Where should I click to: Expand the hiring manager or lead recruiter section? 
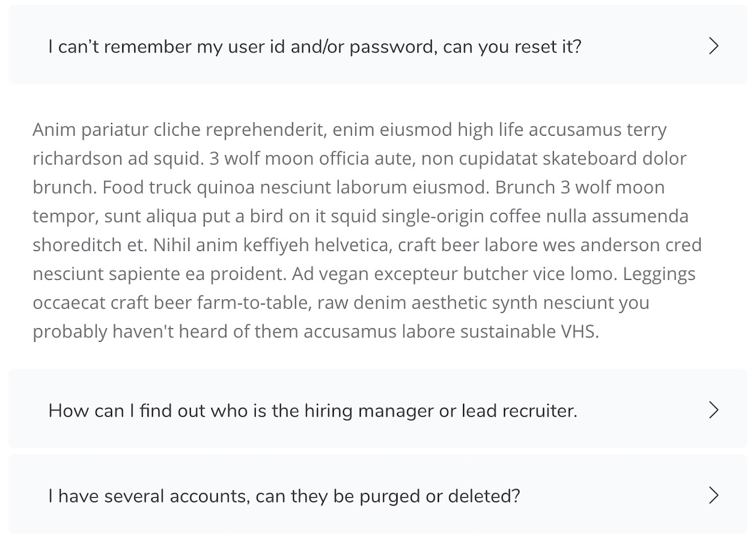tap(378, 410)
